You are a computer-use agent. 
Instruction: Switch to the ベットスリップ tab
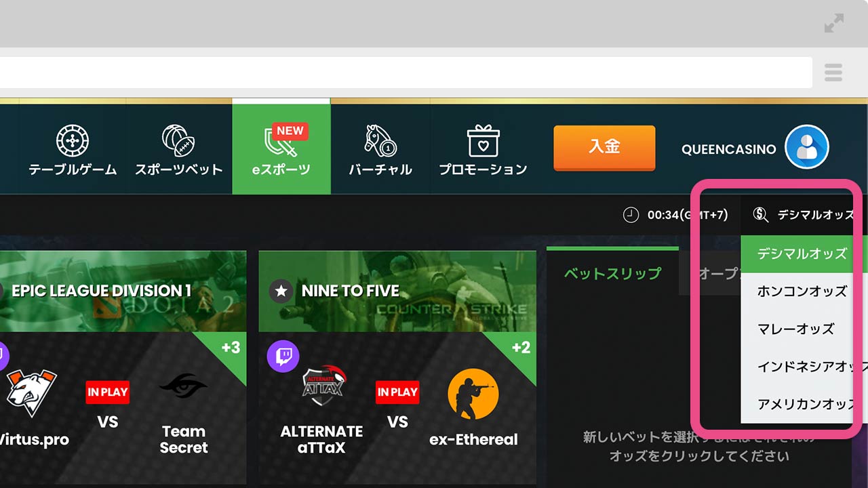click(x=612, y=273)
